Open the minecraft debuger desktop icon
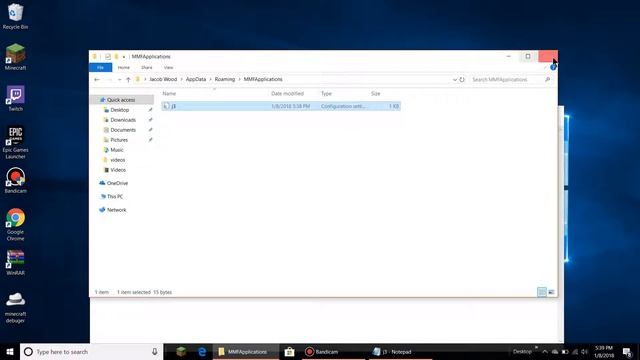 pyautogui.click(x=16, y=308)
